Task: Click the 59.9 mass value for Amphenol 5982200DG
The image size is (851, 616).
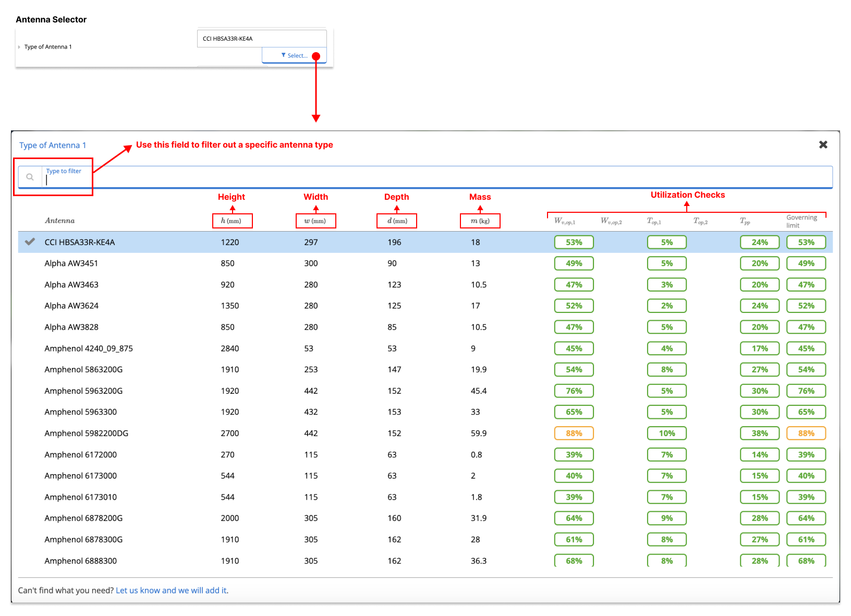Action: pyautogui.click(x=479, y=433)
